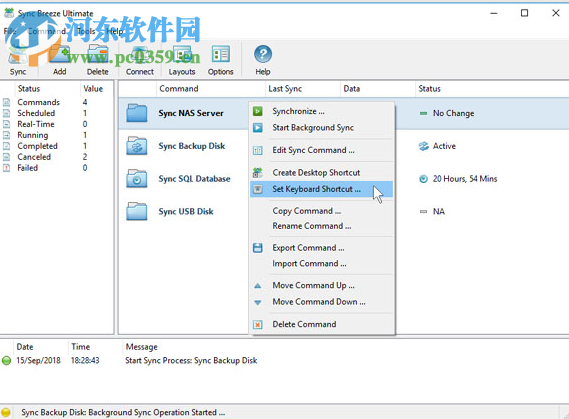Click the Active status sync icon
This screenshot has height=419, width=569.
pyautogui.click(x=423, y=146)
